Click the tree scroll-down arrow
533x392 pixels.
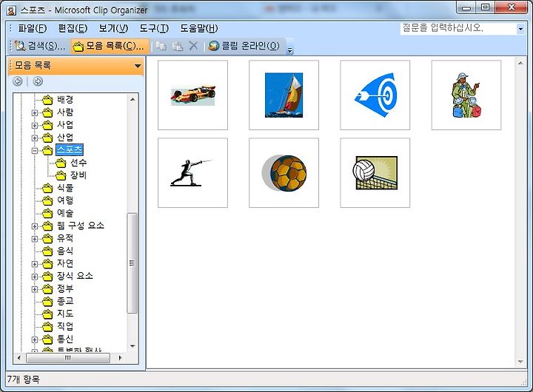coord(133,346)
